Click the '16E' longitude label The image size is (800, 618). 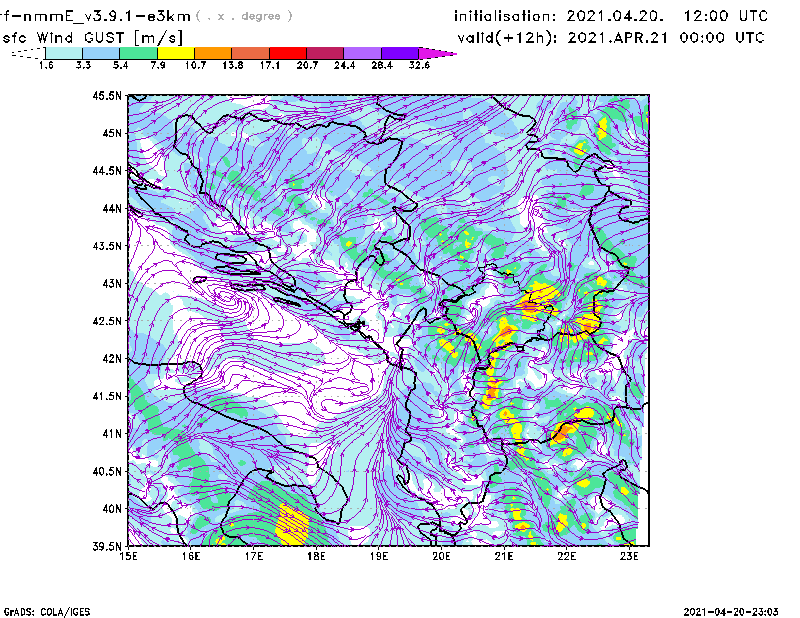click(x=191, y=556)
